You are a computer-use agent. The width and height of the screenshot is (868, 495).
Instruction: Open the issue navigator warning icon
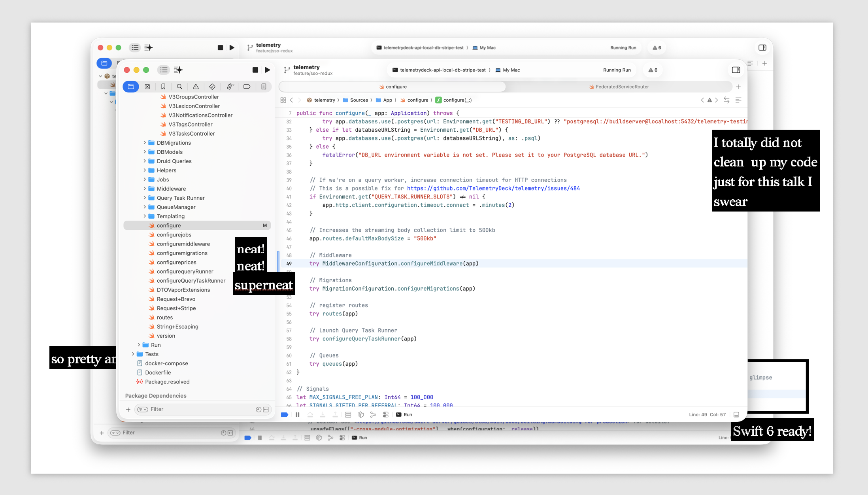pos(196,87)
